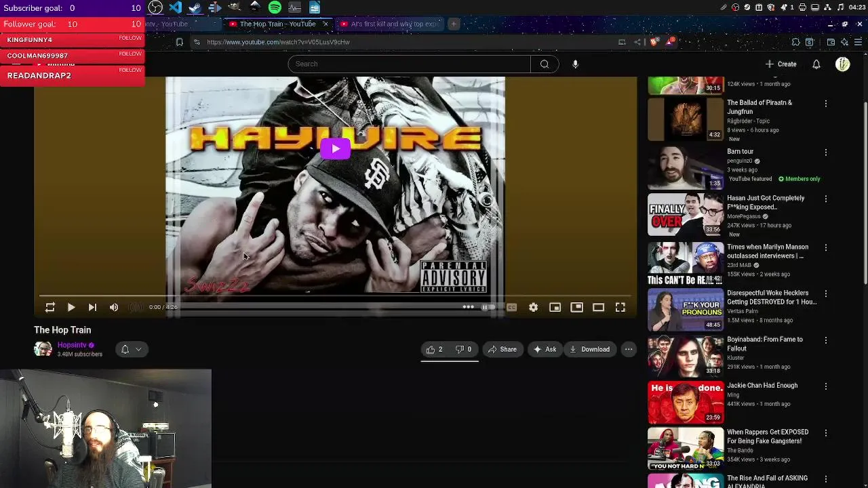
Task: Open Spotify from the top panel
Action: (x=275, y=7)
